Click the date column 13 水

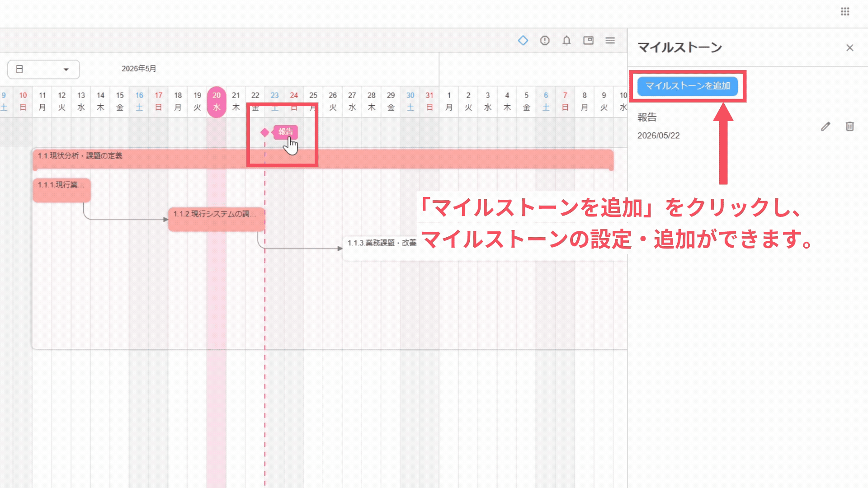pyautogui.click(x=81, y=102)
